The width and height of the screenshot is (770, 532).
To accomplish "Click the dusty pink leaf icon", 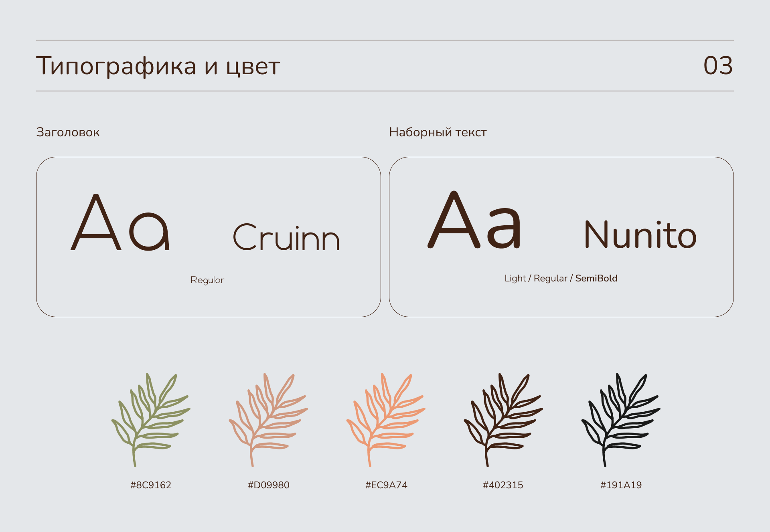I will 267,419.
